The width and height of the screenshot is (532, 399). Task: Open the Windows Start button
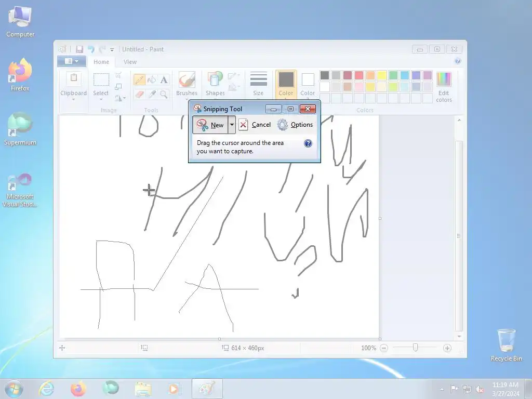tap(14, 389)
